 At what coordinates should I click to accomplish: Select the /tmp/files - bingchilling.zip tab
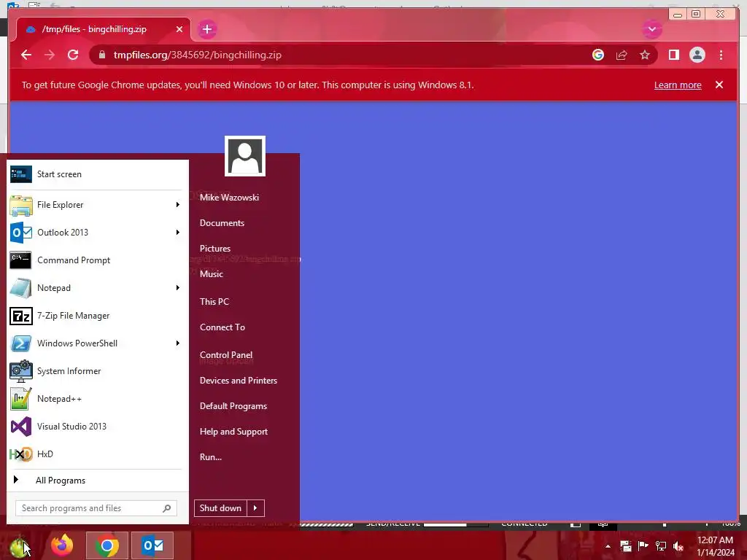[x=104, y=29]
